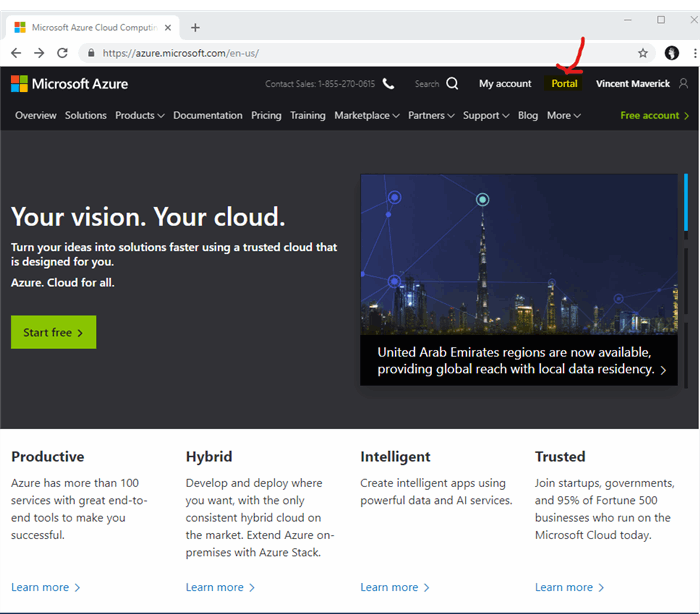Open Chrome profile avatar
This screenshot has height=614, width=700.
671,53
